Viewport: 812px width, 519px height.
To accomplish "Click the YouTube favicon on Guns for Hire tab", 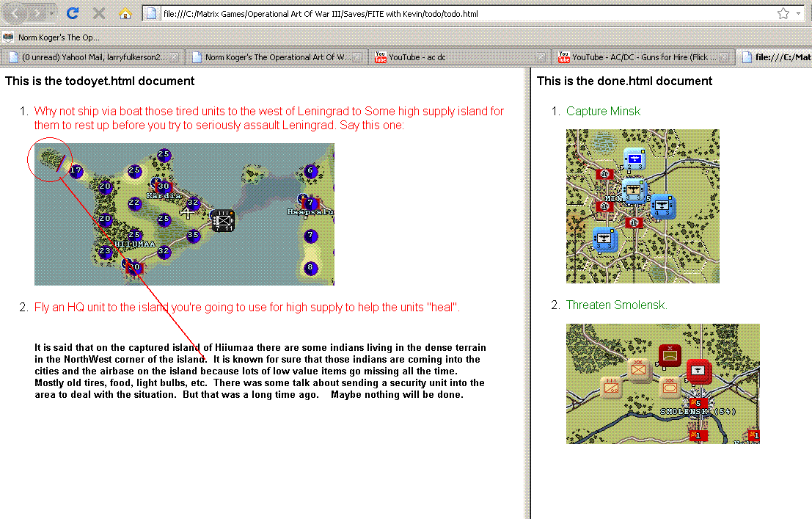I will tap(564, 57).
